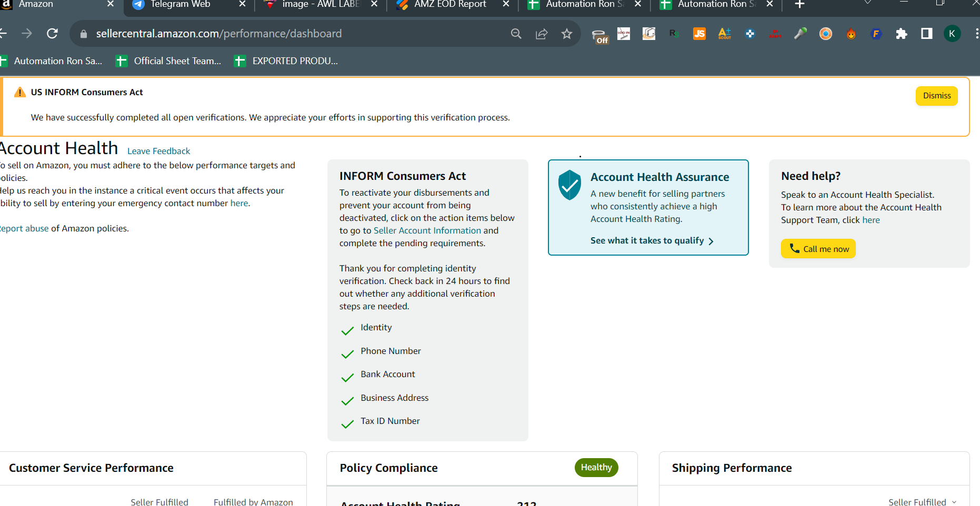Switch to the AMZ EOD Report tab
Image resolution: width=980 pixels, height=506 pixels.
[451, 4]
